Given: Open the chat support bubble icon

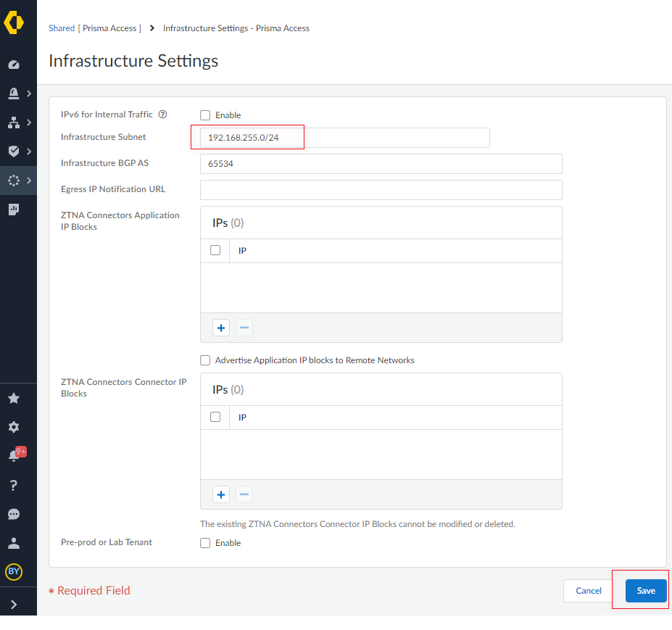Looking at the screenshot, I should coord(13,514).
